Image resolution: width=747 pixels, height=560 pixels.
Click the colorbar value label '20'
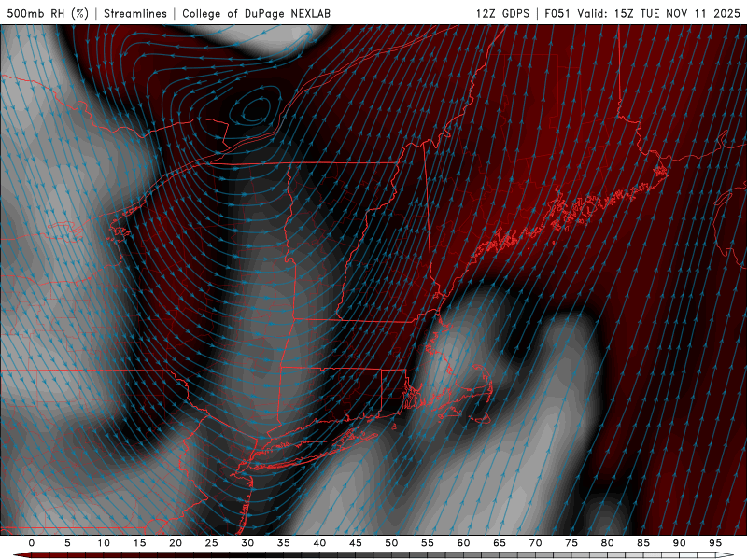pos(176,543)
